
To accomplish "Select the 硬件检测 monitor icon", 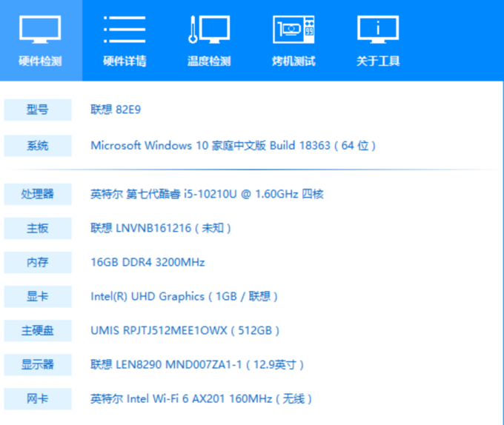I will point(40,29).
